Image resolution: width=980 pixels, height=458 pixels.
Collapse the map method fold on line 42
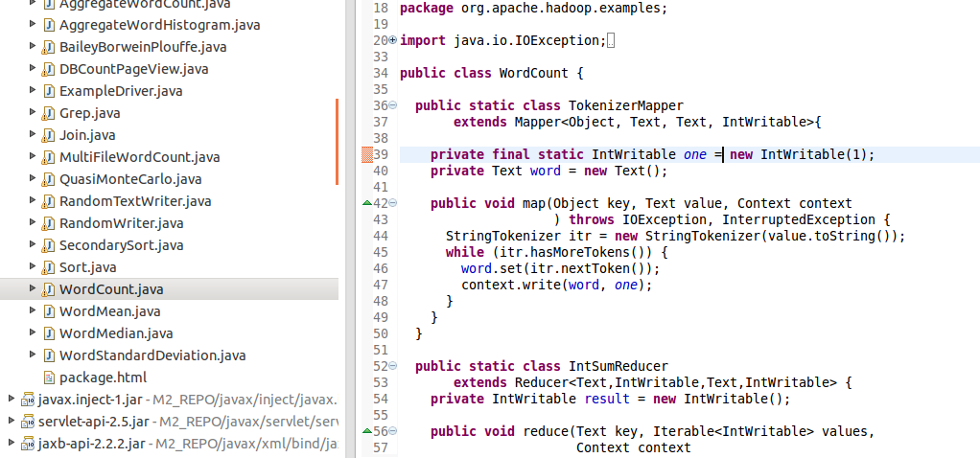pos(393,203)
